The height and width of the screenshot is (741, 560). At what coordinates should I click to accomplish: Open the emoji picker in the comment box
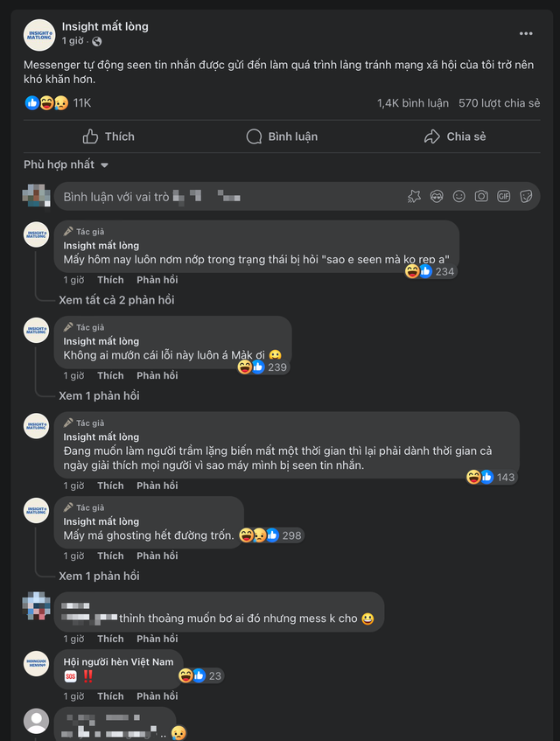pyautogui.click(x=458, y=197)
